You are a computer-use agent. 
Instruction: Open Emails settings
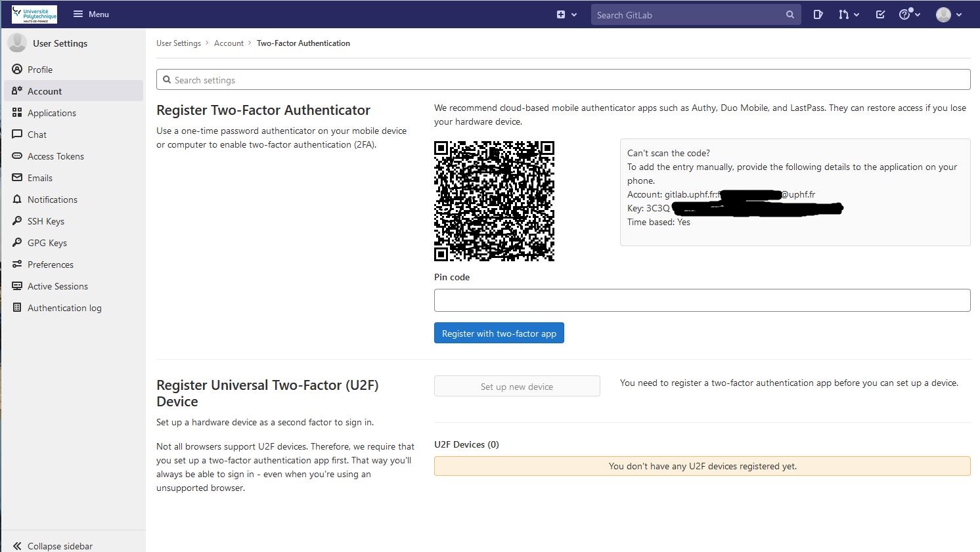coord(74,177)
